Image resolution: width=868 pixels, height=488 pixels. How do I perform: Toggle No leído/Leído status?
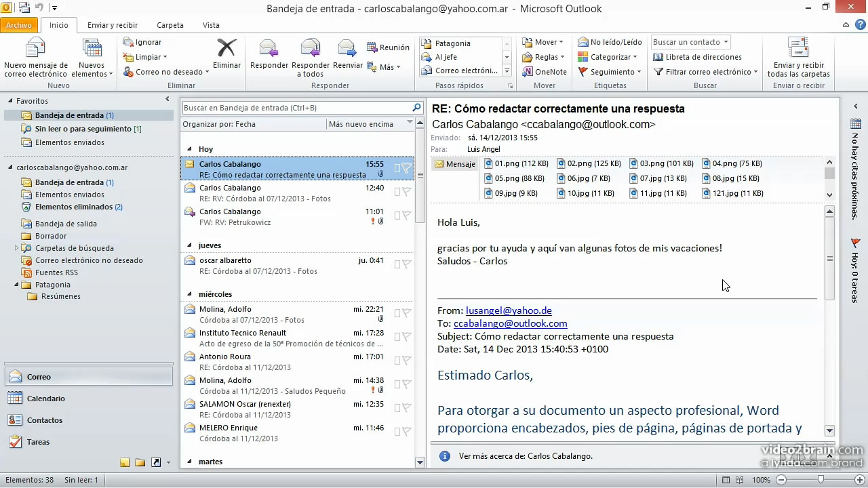tap(610, 42)
